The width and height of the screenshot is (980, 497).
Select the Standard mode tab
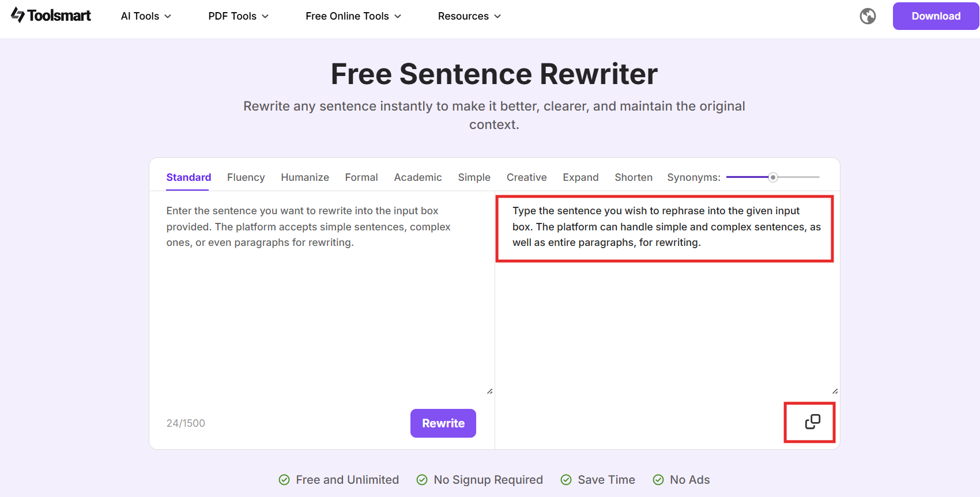[189, 177]
